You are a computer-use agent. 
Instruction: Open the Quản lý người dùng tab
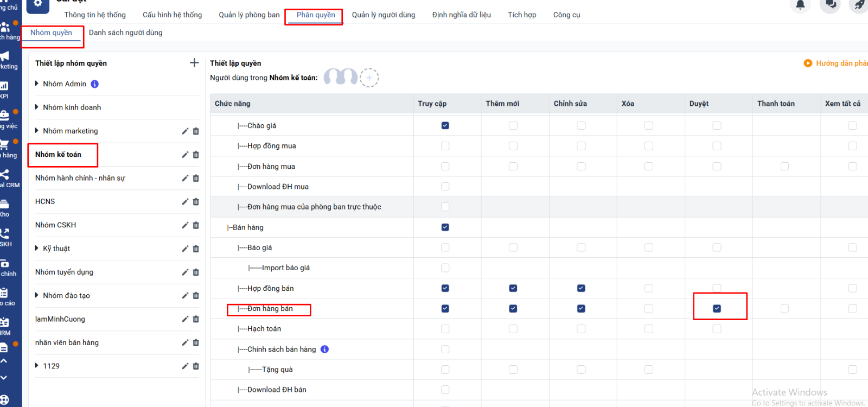tap(383, 15)
